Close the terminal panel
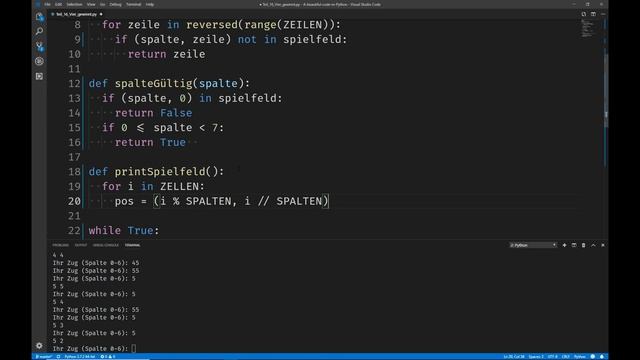Image resolution: width=640 pixels, height=360 pixels. [603, 245]
